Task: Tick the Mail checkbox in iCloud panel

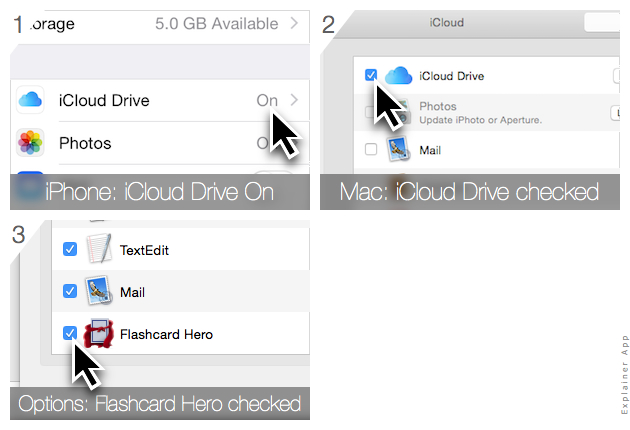Action: [371, 149]
